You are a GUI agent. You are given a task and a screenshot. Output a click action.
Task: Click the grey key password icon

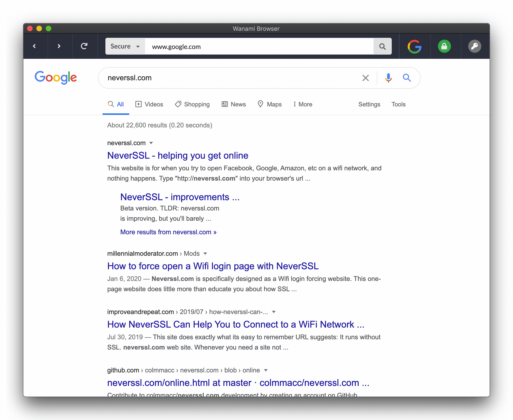tap(474, 46)
